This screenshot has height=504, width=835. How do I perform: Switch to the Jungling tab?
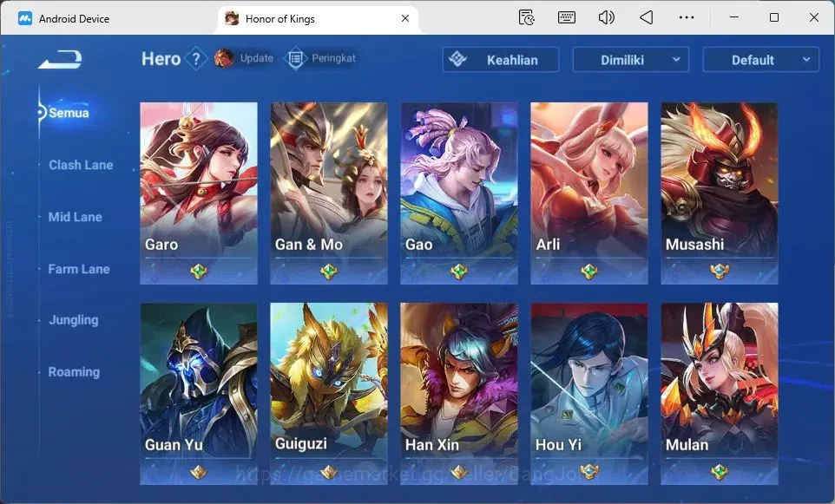74,320
